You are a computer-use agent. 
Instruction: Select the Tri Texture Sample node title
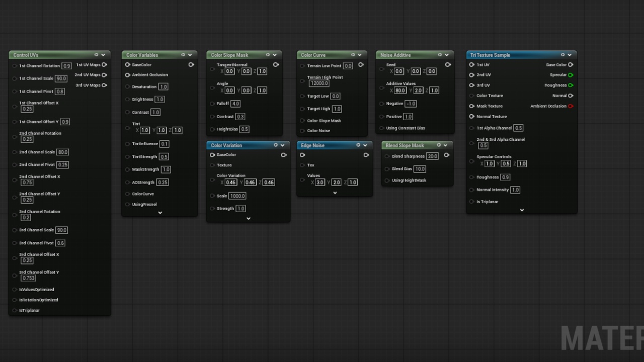click(490, 55)
